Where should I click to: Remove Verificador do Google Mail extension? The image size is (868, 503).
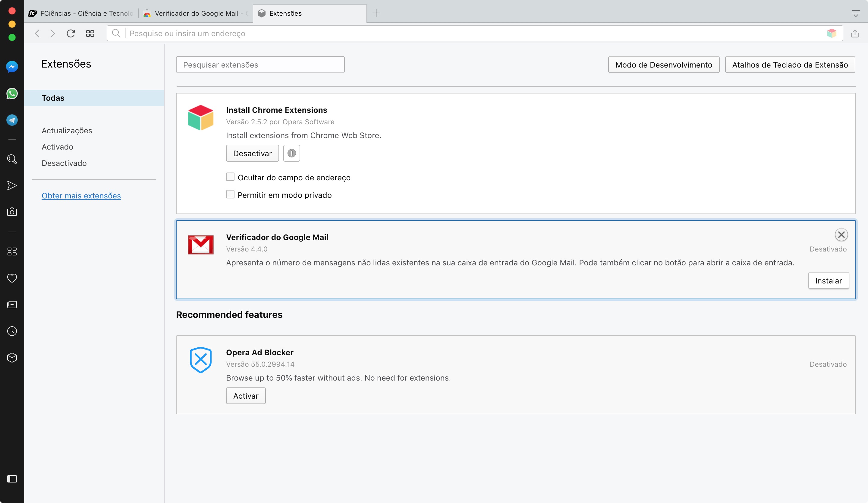[x=841, y=235]
